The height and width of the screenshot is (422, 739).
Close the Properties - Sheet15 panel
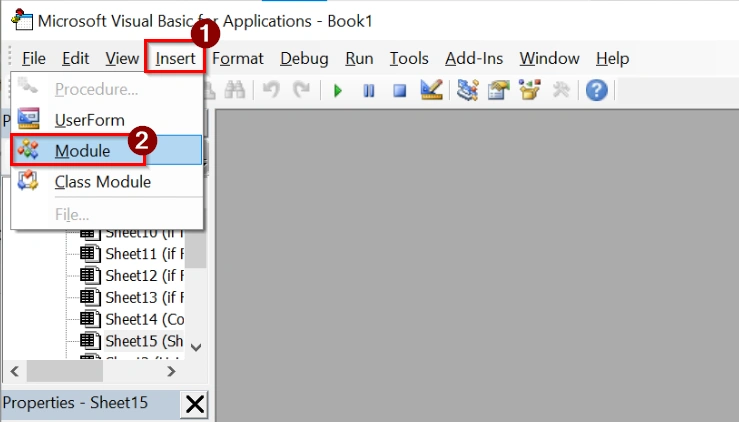(x=195, y=404)
